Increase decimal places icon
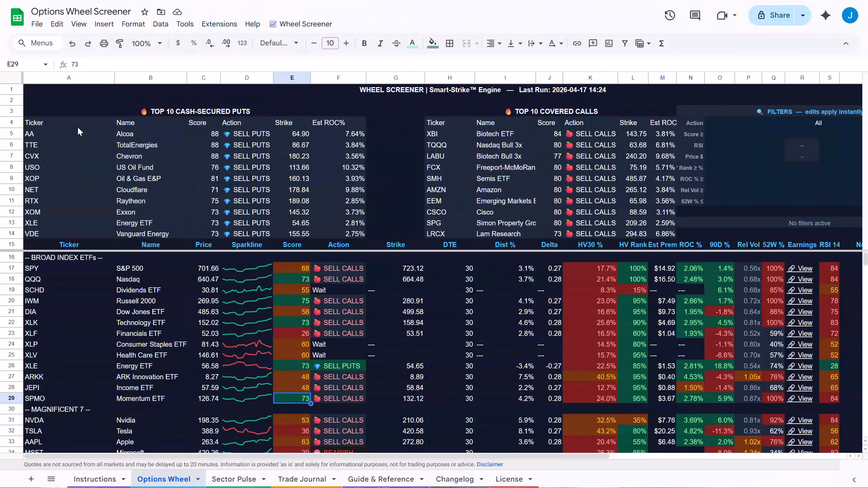The image size is (868, 488). click(226, 43)
